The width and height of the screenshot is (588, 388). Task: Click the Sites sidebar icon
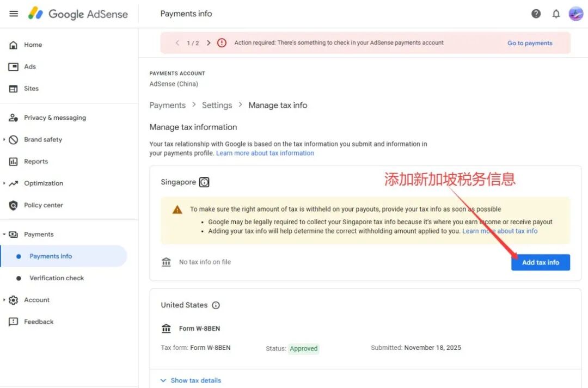[x=13, y=89]
